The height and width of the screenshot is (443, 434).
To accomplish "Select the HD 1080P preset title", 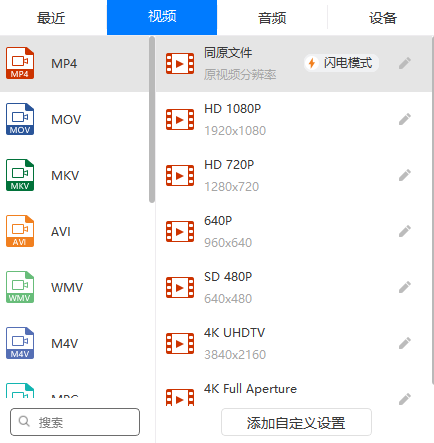I will click(x=233, y=109).
